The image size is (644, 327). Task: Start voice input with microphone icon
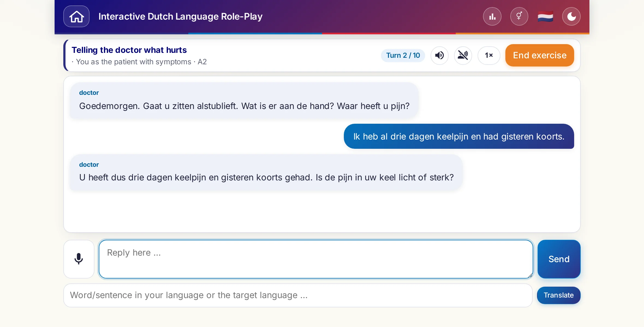79,259
